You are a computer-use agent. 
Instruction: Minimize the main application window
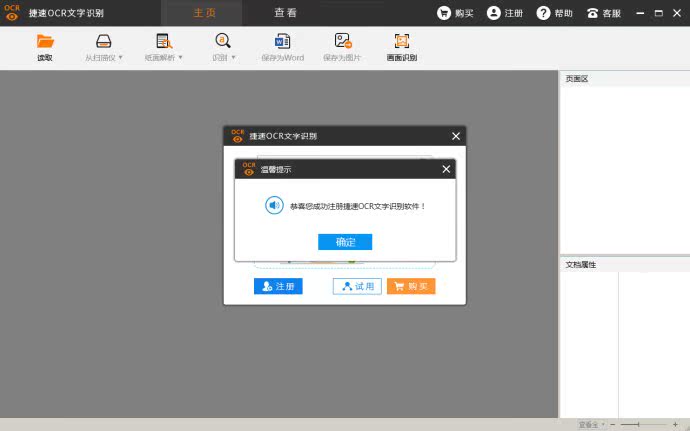pyautogui.click(x=640, y=13)
